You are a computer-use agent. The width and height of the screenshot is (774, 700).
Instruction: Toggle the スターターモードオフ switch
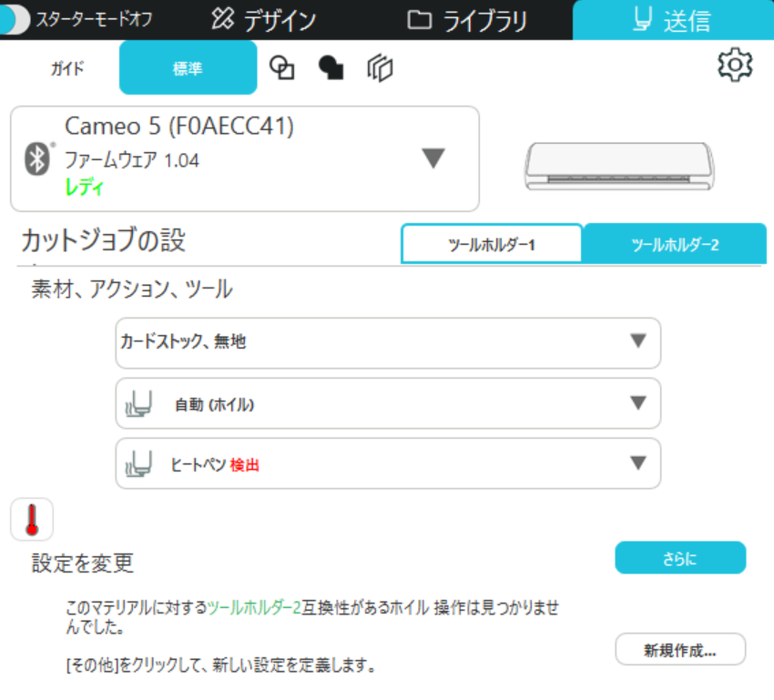pyautogui.click(x=15, y=19)
